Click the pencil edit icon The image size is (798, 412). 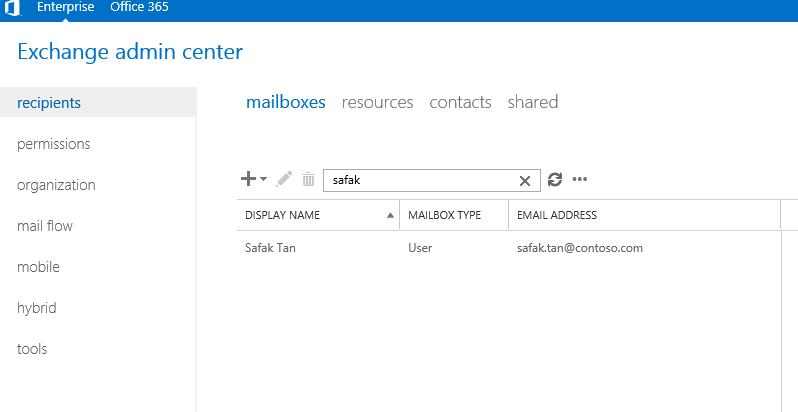pyautogui.click(x=284, y=179)
